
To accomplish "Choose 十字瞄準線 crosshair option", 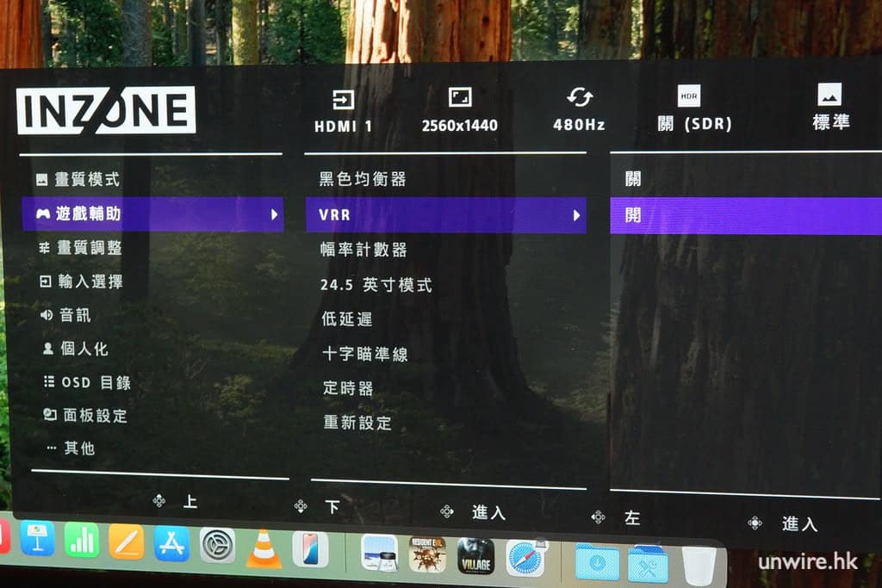I will point(364,354).
